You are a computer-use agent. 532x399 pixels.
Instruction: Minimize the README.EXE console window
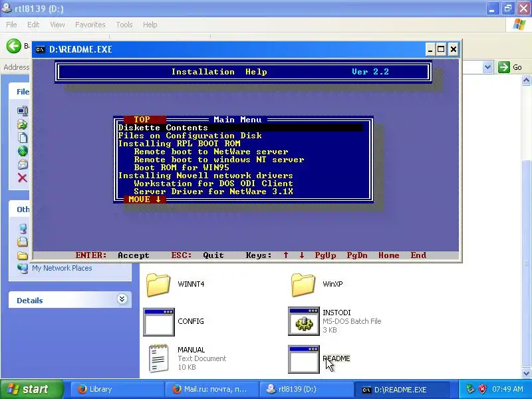[x=430, y=49]
